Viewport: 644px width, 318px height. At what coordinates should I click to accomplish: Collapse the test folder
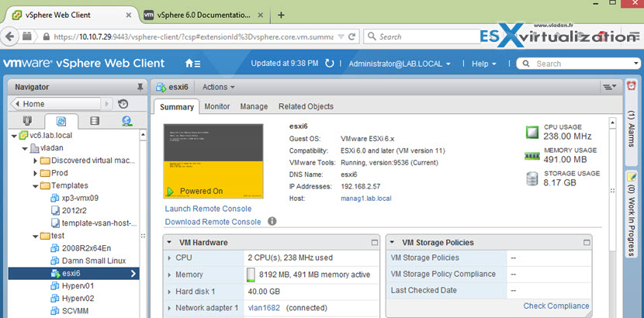pyautogui.click(x=36, y=236)
